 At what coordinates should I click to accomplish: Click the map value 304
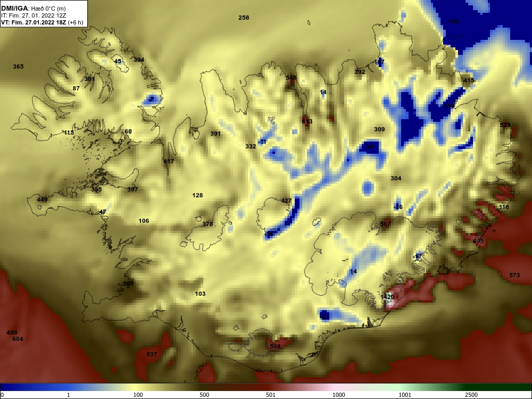[x=396, y=178]
